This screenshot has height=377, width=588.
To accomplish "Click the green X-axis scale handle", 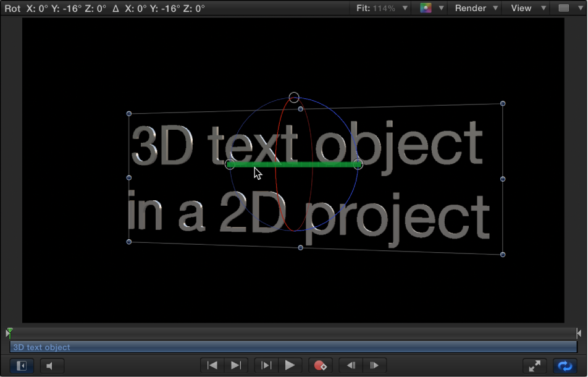I will (357, 164).
